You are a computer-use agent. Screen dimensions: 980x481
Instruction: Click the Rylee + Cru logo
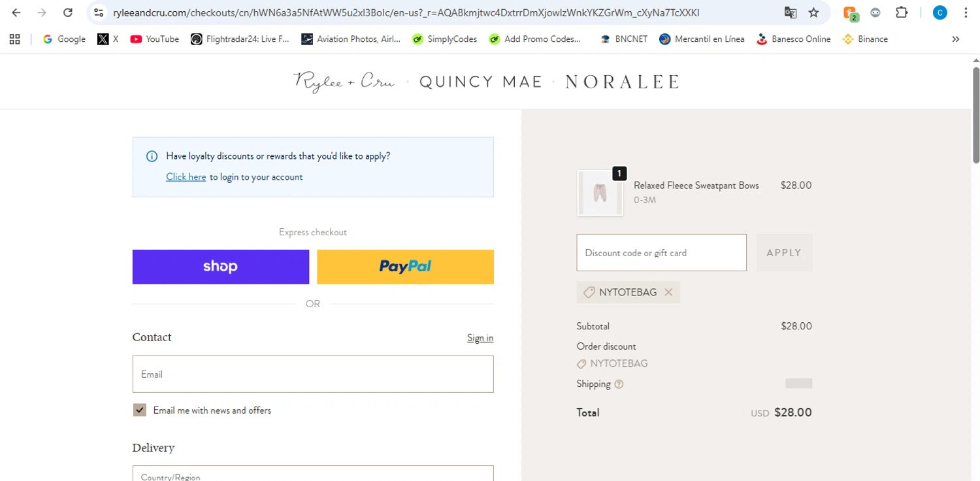coord(344,82)
